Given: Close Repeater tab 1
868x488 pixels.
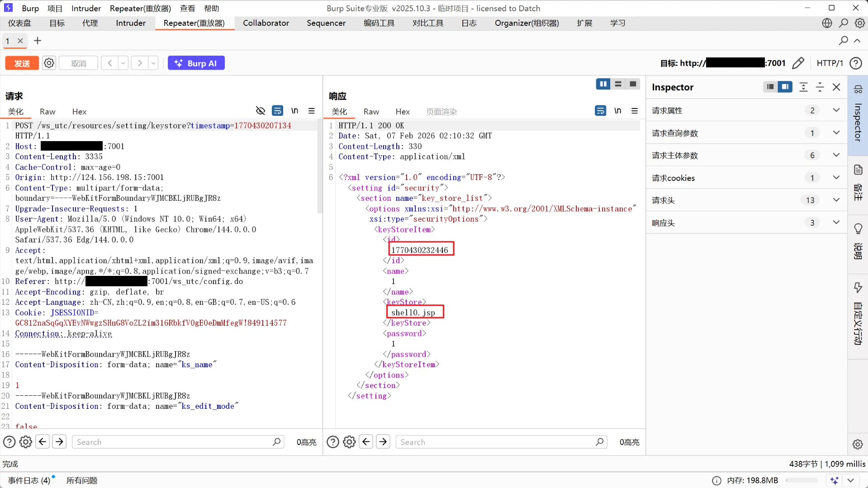Looking at the screenshot, I should (20, 41).
